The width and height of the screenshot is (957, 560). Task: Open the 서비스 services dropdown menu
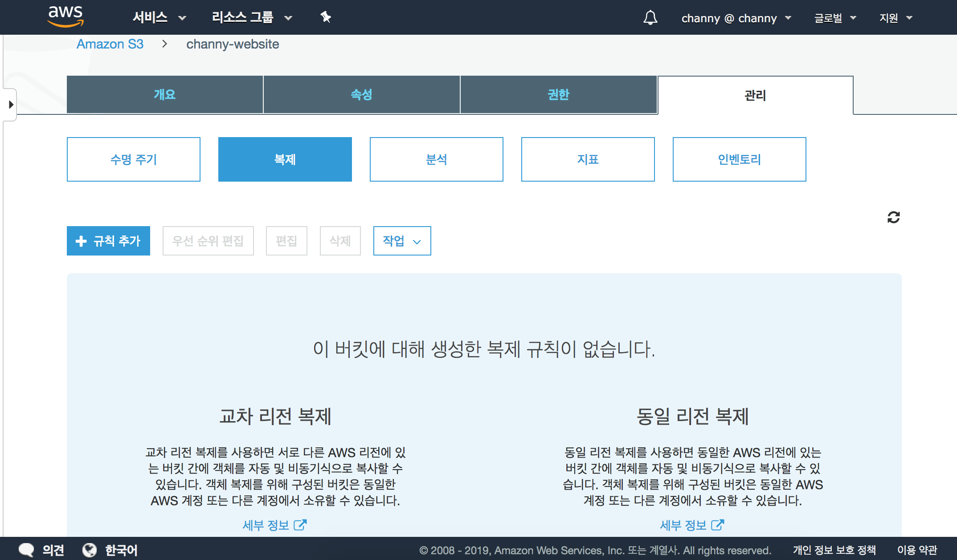pos(159,18)
